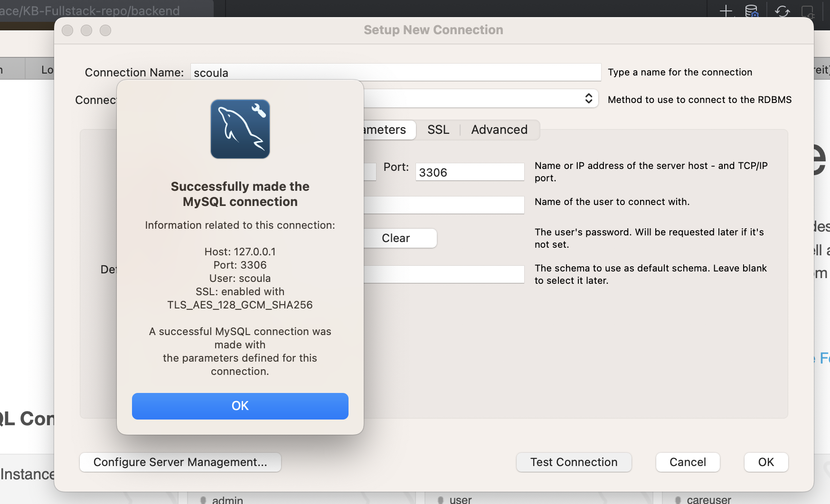Switch to the SSL tab
This screenshot has width=830, height=504.
(x=438, y=130)
